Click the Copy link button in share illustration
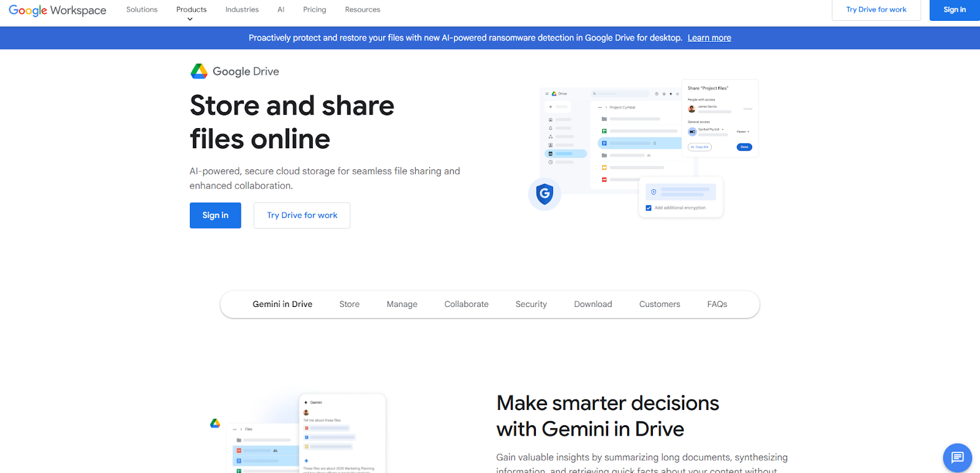Image resolution: width=980 pixels, height=473 pixels. pos(699,147)
